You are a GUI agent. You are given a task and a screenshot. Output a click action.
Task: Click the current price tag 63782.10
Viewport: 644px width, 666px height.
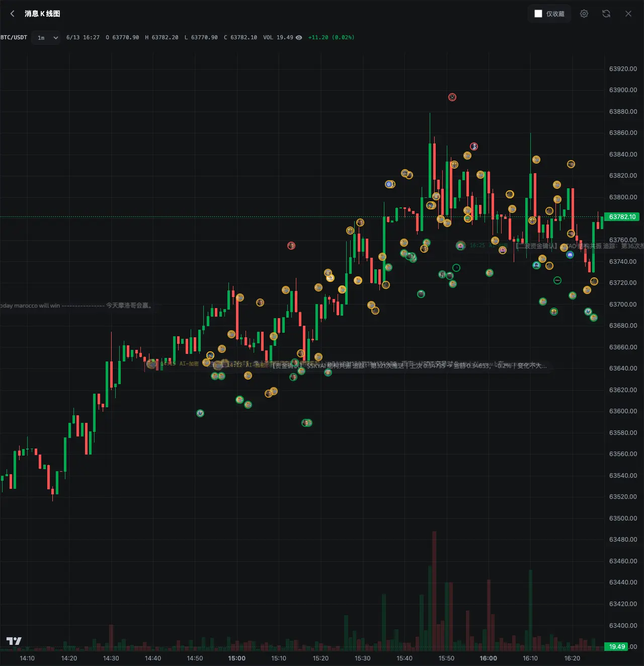click(622, 217)
